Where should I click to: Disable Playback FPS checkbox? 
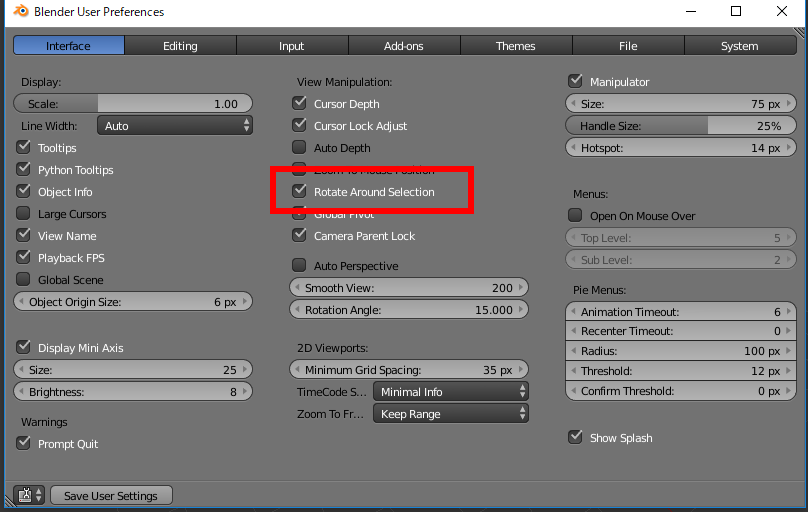[24, 257]
